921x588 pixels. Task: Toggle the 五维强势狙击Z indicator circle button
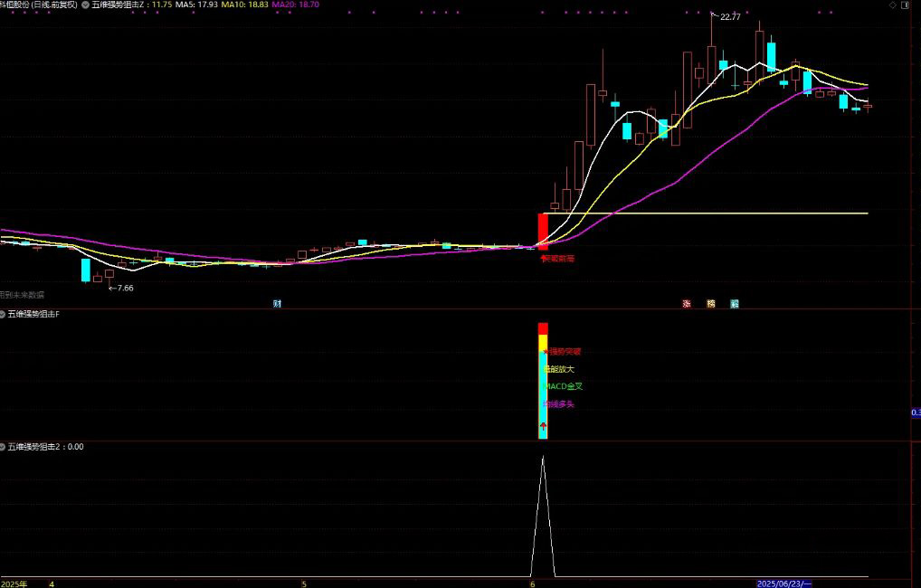(x=85, y=5)
